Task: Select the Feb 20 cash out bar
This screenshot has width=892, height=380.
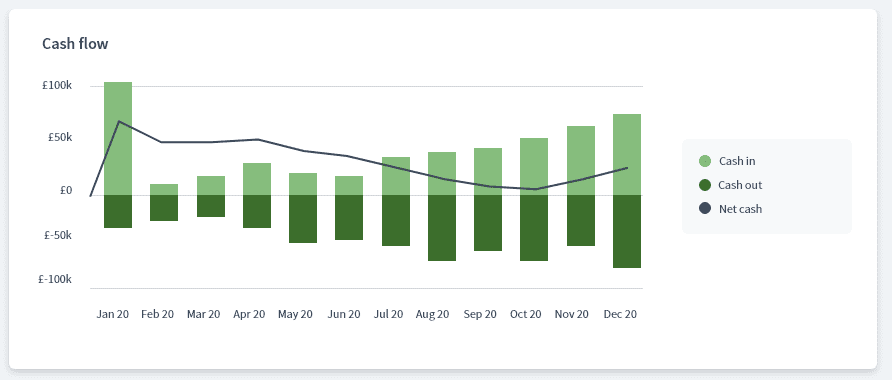Action: (x=164, y=208)
